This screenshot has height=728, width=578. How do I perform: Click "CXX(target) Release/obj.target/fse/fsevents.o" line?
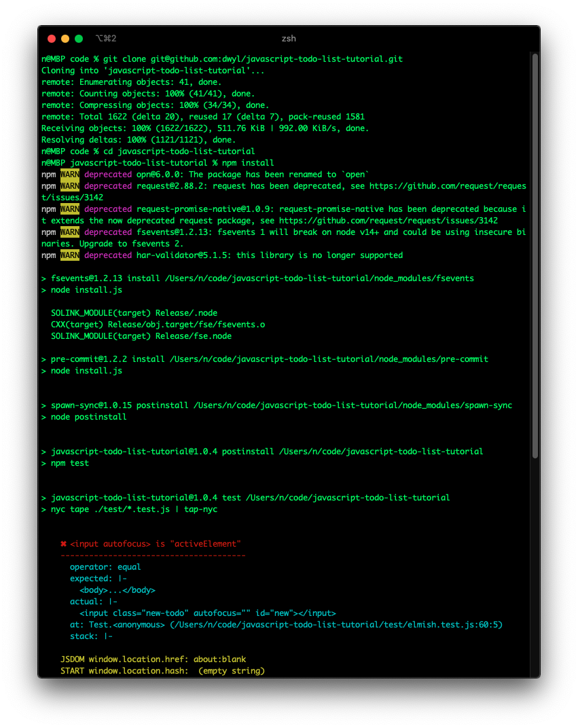158,325
